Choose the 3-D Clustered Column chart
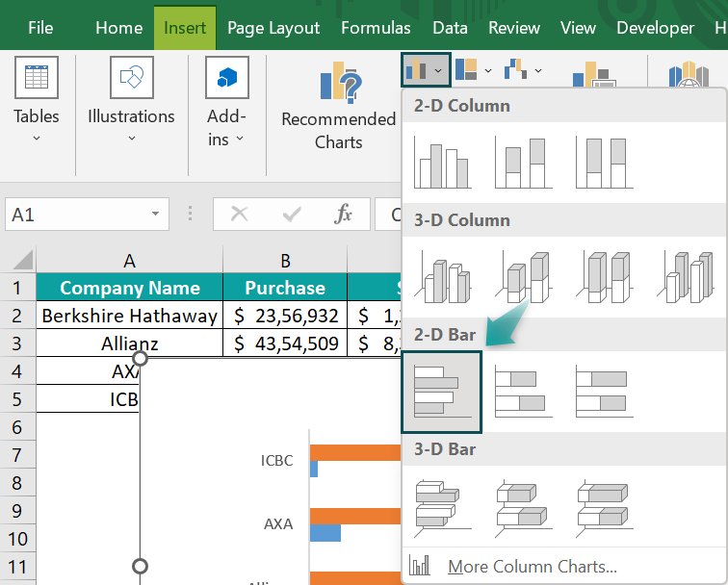The image size is (728, 585). (x=442, y=277)
